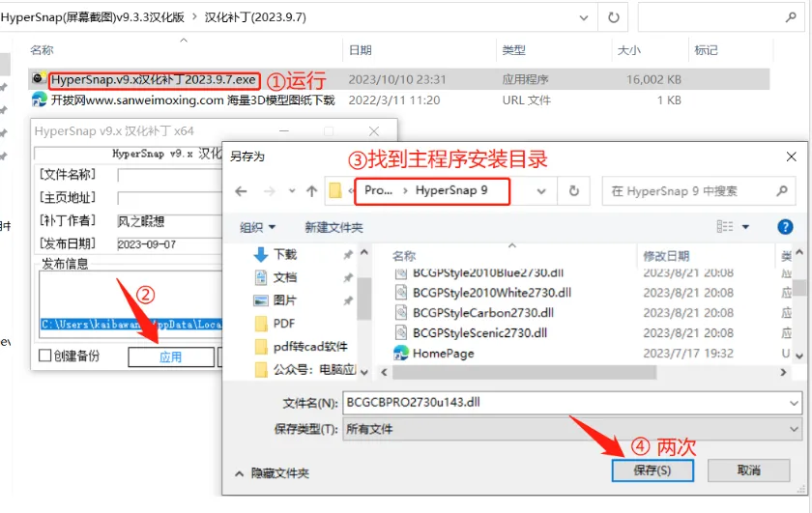Image resolution: width=812 pixels, height=513 pixels.
Task: Click the BCGPStyleCarbon2730.dll file icon
Action: 401,313
